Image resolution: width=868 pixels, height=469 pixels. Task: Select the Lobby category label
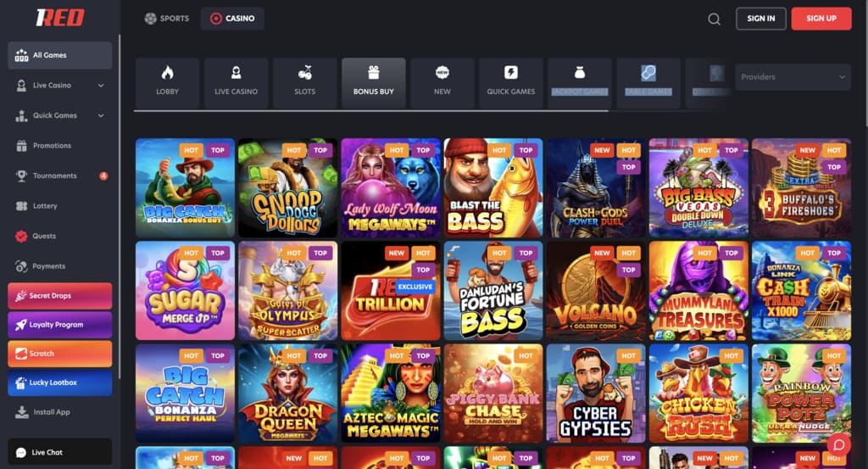pos(167,92)
